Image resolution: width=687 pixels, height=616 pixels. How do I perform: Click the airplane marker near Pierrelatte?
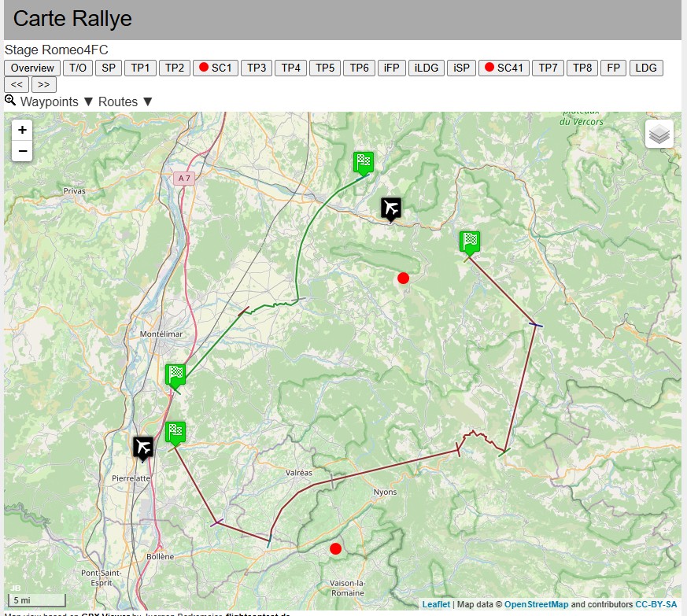(143, 448)
